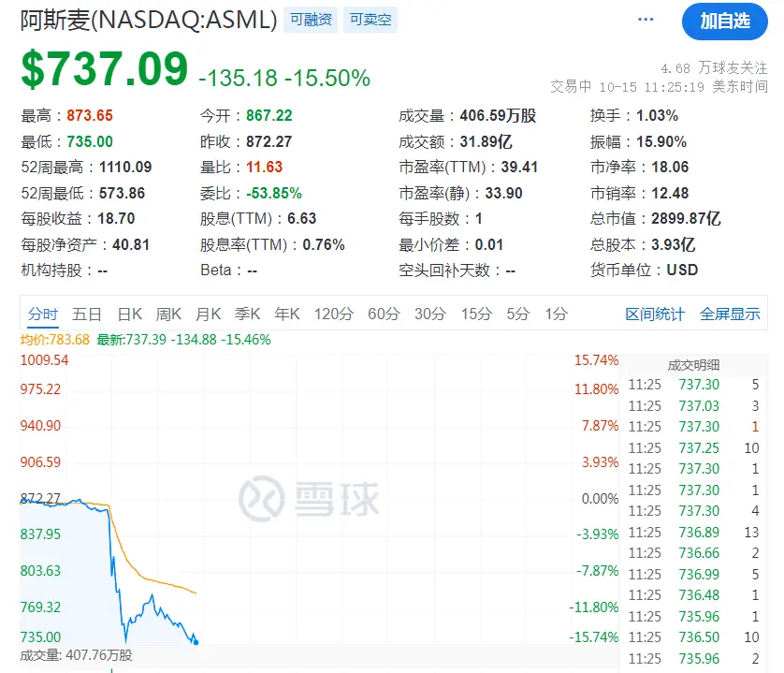Select the 120分 interval tab
Viewport: 784px width, 673px height.
(333, 314)
